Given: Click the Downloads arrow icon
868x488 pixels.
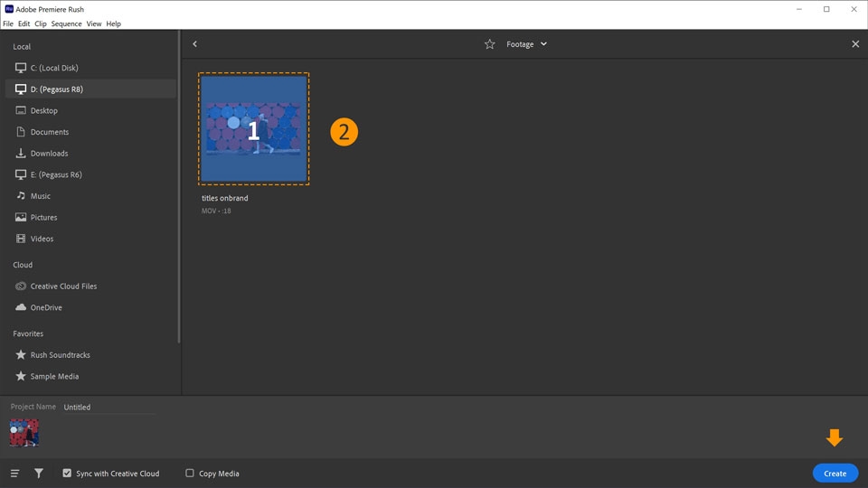Looking at the screenshot, I should tap(21, 154).
